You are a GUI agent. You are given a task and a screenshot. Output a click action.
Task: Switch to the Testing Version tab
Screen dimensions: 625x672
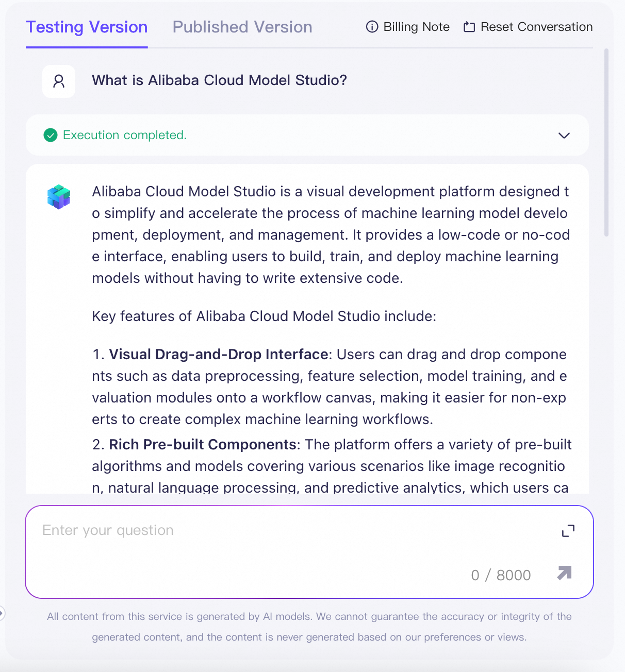(87, 27)
